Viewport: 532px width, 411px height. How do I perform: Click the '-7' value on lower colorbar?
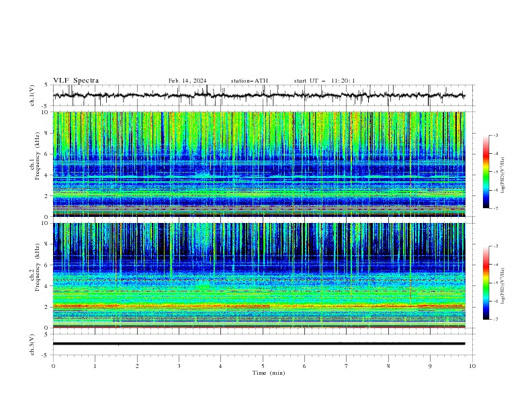click(496, 320)
